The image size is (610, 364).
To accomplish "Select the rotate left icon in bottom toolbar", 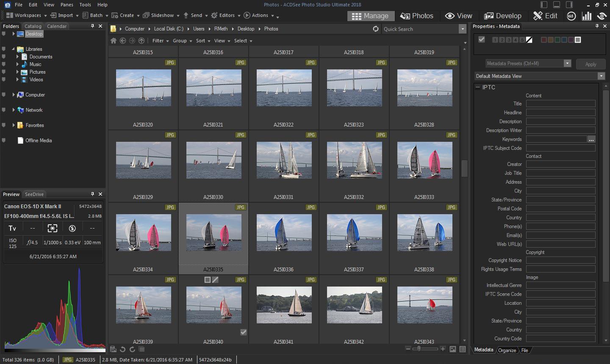I will (x=122, y=349).
